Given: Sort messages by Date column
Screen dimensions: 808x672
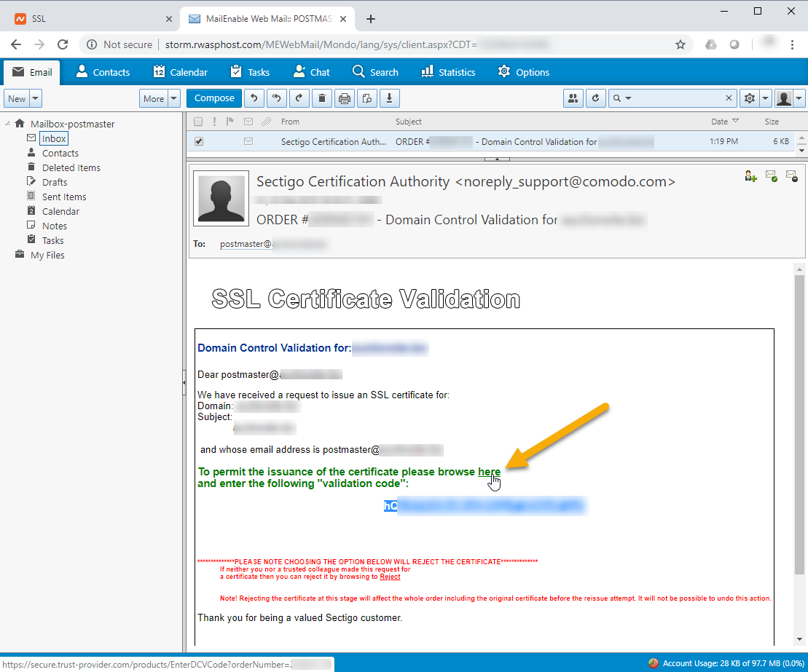Looking at the screenshot, I should coord(724,122).
